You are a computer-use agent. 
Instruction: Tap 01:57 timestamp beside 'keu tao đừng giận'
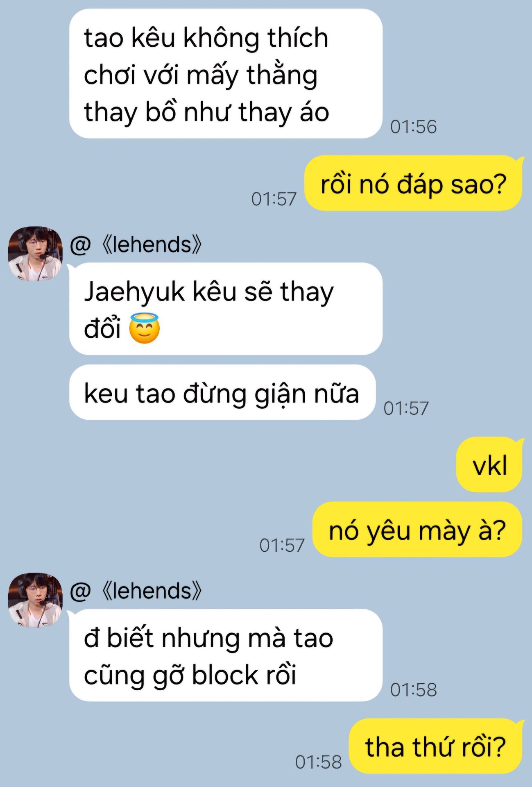406,408
